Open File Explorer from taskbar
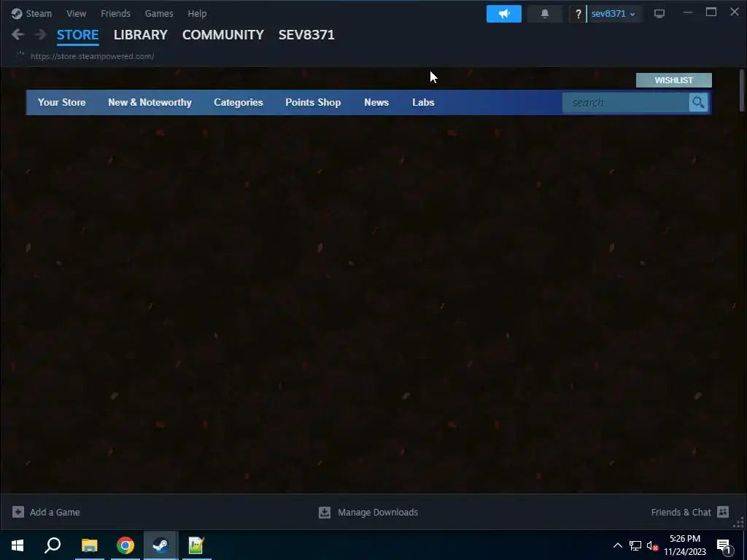The image size is (747, 560). [89, 545]
